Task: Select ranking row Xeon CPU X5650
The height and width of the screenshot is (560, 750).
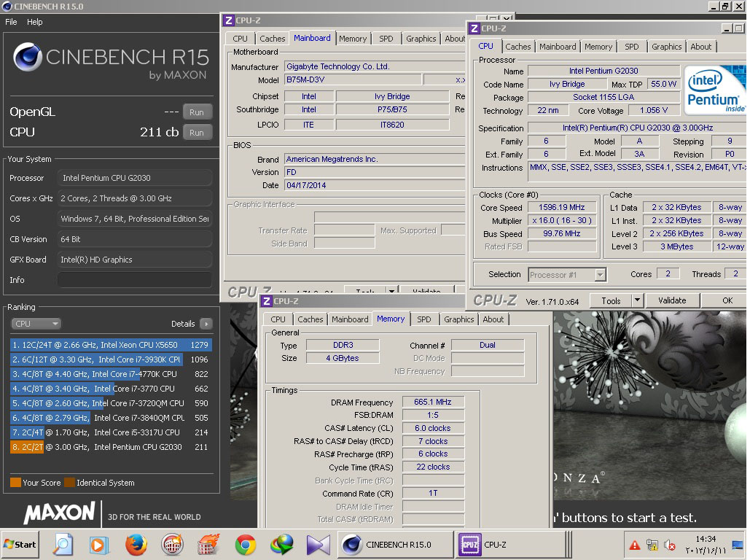Action: (111, 345)
